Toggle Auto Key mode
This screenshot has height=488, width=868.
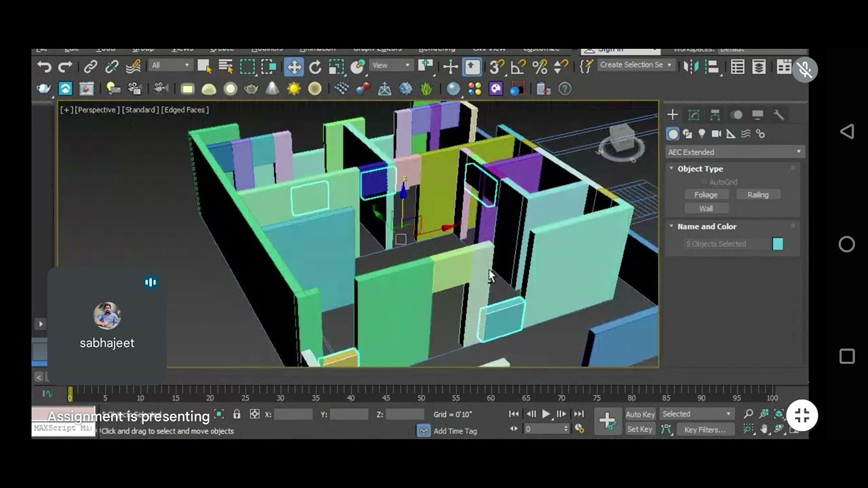coord(639,414)
